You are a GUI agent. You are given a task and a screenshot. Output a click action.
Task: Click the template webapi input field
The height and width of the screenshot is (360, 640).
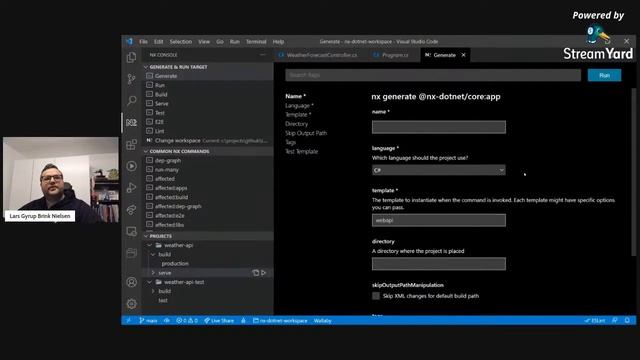[x=439, y=220]
